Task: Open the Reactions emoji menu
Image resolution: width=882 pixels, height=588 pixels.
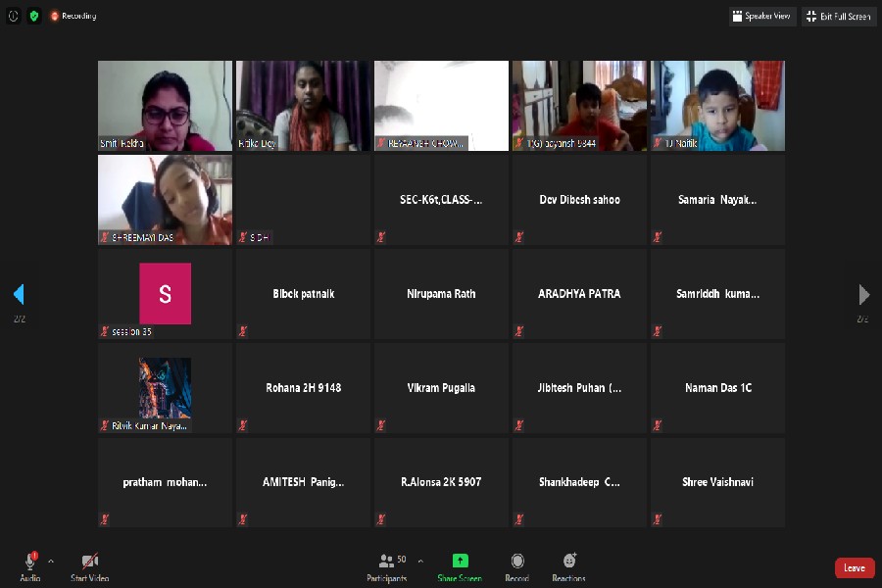Action: point(569,562)
